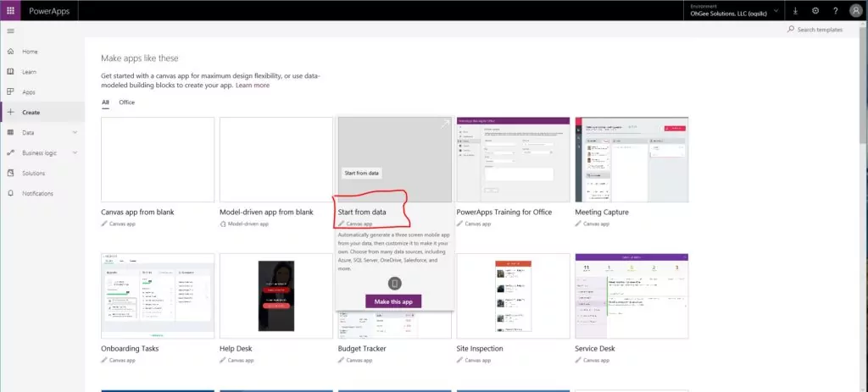Image resolution: width=868 pixels, height=392 pixels.
Task: Click the Start from data preview label
Action: coord(361,173)
